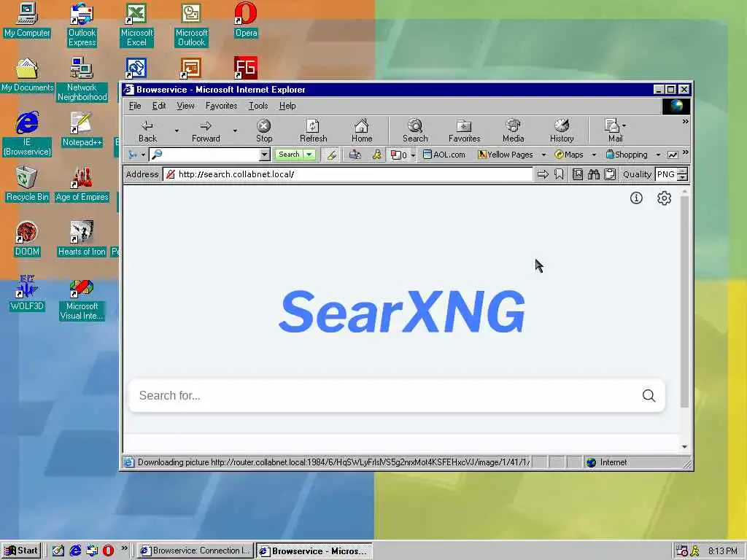The width and height of the screenshot is (747, 560).
Task: Open the File menu
Action: coord(135,106)
